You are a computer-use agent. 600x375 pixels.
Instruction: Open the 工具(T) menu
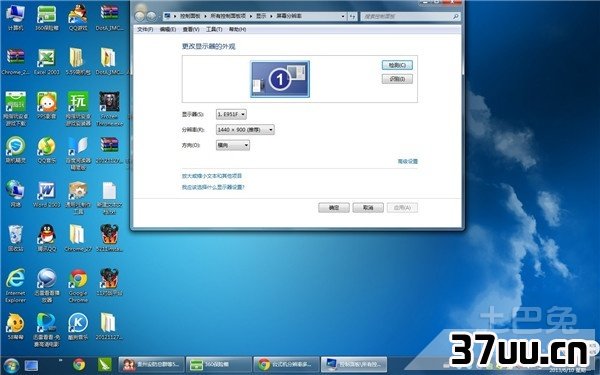[214, 29]
